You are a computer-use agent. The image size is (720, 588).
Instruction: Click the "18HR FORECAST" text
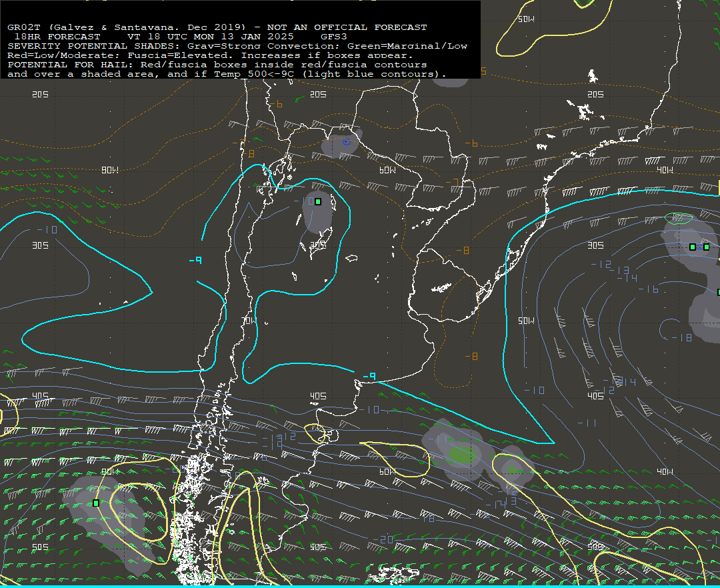[x=57, y=37]
